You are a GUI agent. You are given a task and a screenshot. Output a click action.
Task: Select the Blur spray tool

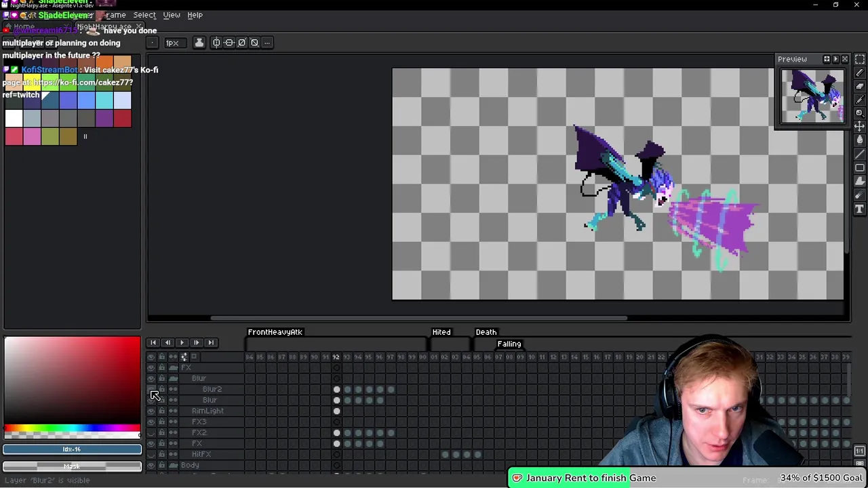pos(859,195)
